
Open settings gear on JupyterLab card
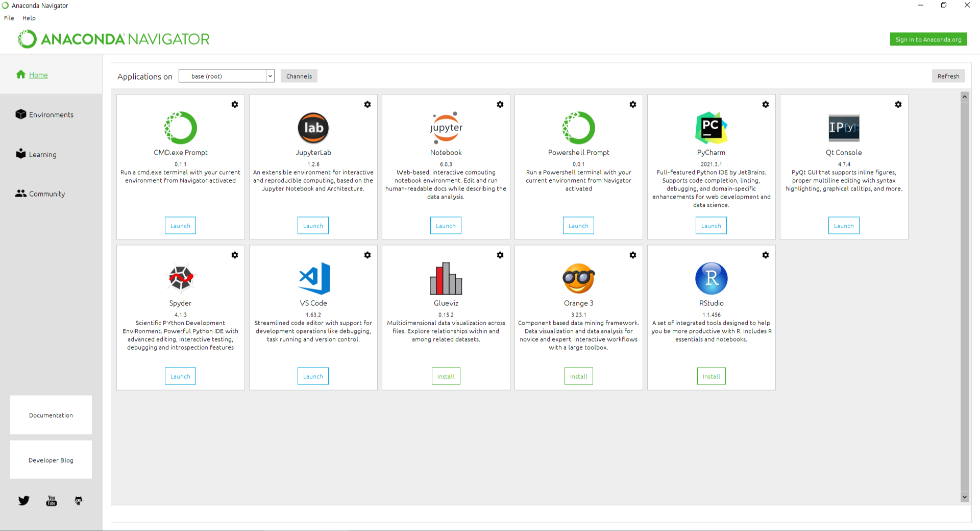[x=367, y=104]
